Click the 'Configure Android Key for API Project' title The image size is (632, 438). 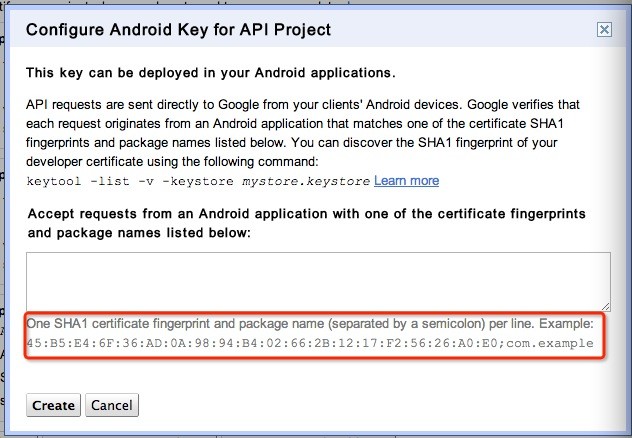click(178, 30)
